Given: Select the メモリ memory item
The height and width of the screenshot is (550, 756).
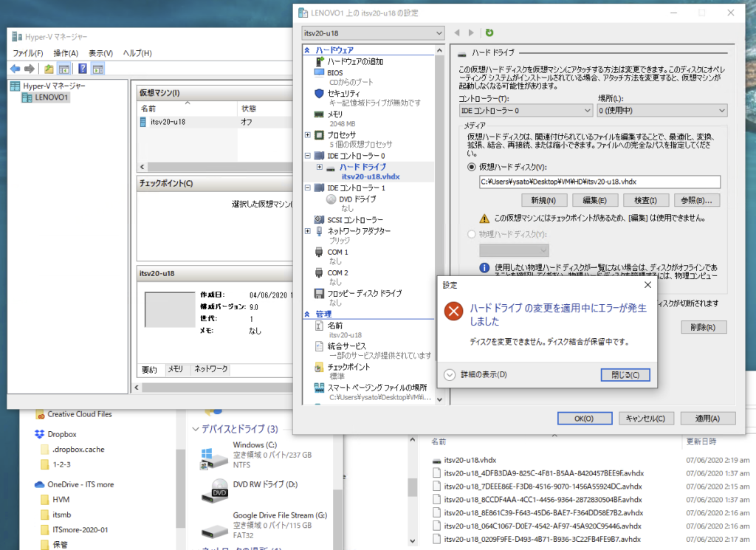Looking at the screenshot, I should [335, 114].
